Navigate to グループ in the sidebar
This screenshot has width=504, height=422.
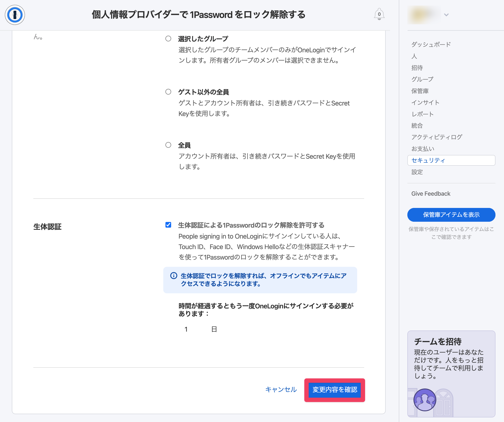pos(422,79)
